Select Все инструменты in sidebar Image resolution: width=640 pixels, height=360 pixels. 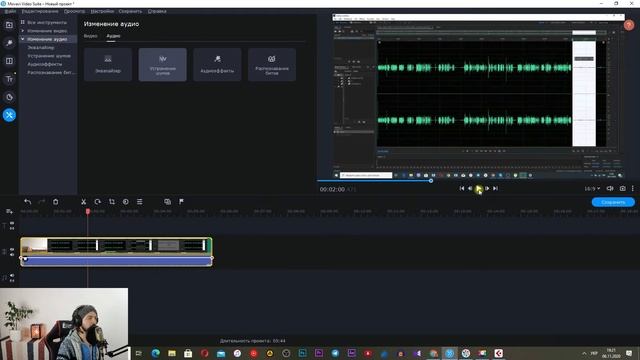[x=47, y=22]
